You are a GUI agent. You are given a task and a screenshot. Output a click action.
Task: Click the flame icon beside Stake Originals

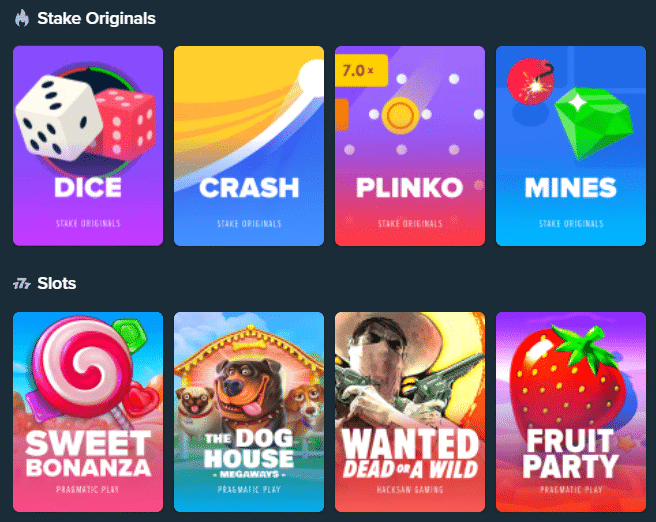[22, 18]
